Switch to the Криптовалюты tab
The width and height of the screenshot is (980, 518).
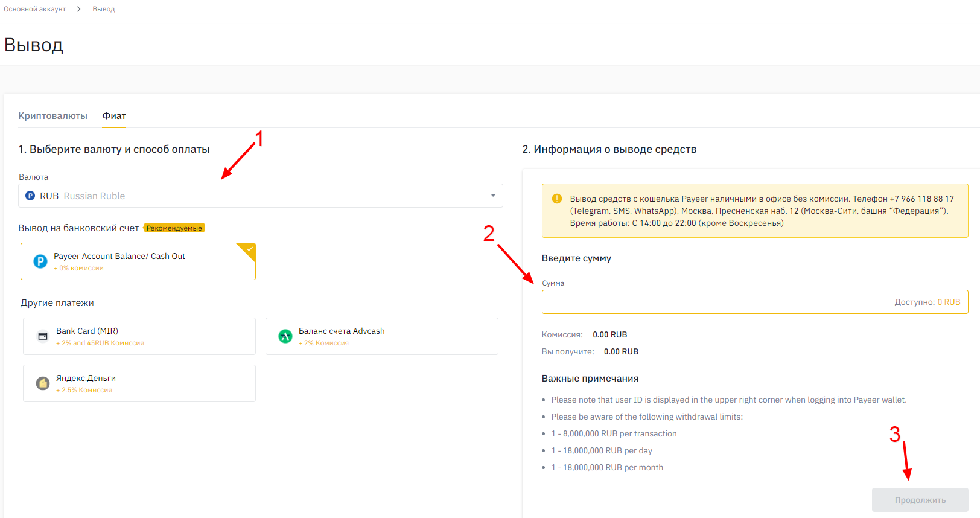coord(52,116)
